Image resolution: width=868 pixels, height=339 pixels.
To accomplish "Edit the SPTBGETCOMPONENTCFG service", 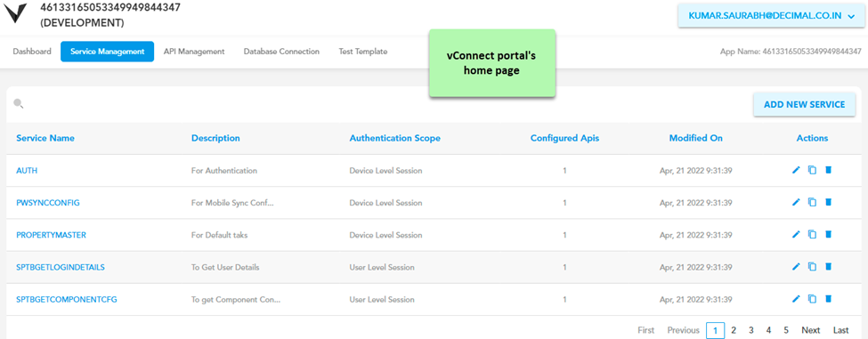I will [796, 299].
